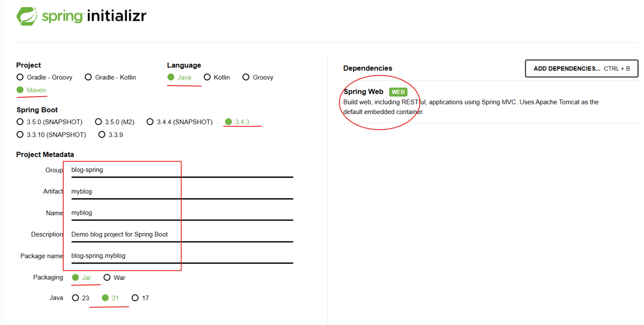Set packaging to Jar
Viewport: 644px width, 325px height.
(81, 278)
